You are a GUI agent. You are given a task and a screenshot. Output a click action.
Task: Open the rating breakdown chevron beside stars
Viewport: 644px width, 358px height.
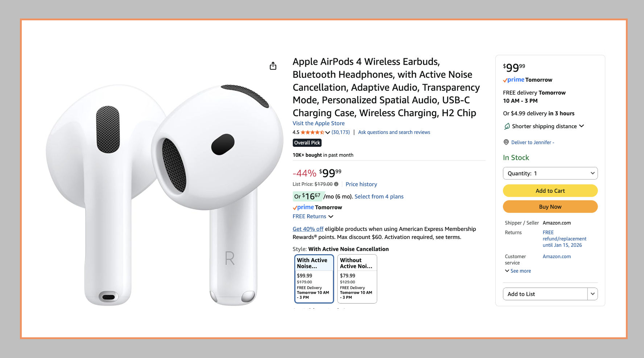point(328,133)
